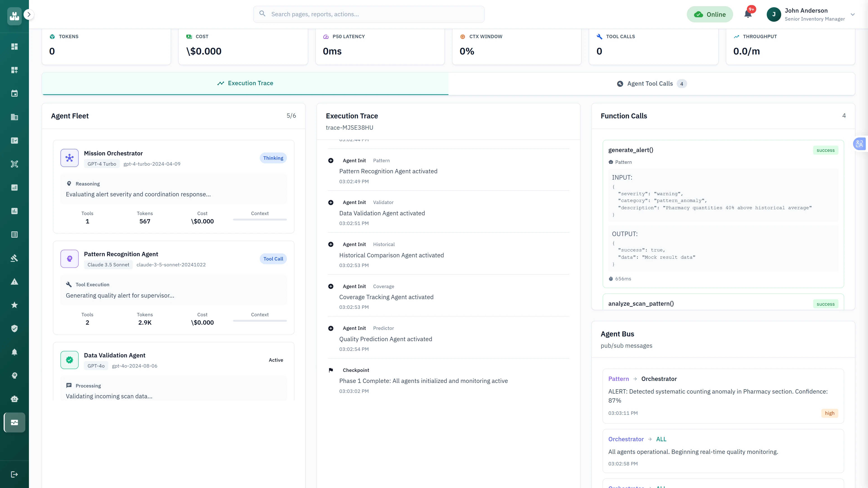Open the QR code scanner sidebar icon

point(14,164)
